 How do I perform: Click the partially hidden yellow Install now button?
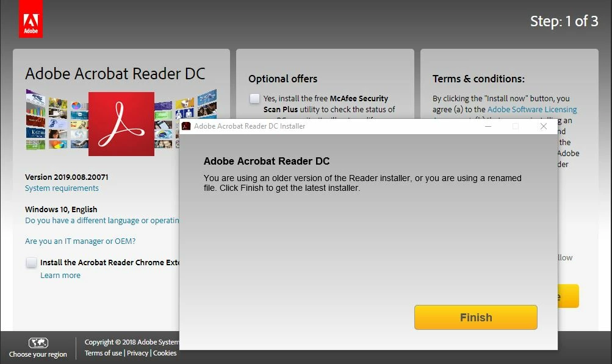[568, 296]
